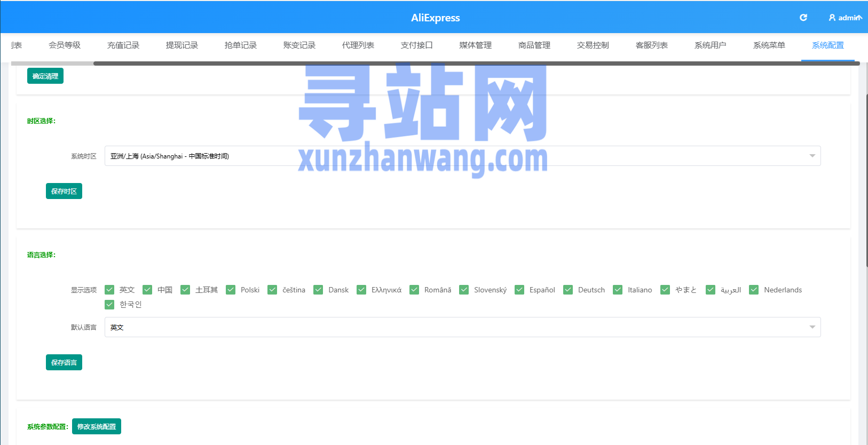Click the 保存时区 button
The image size is (868, 445).
64,191
